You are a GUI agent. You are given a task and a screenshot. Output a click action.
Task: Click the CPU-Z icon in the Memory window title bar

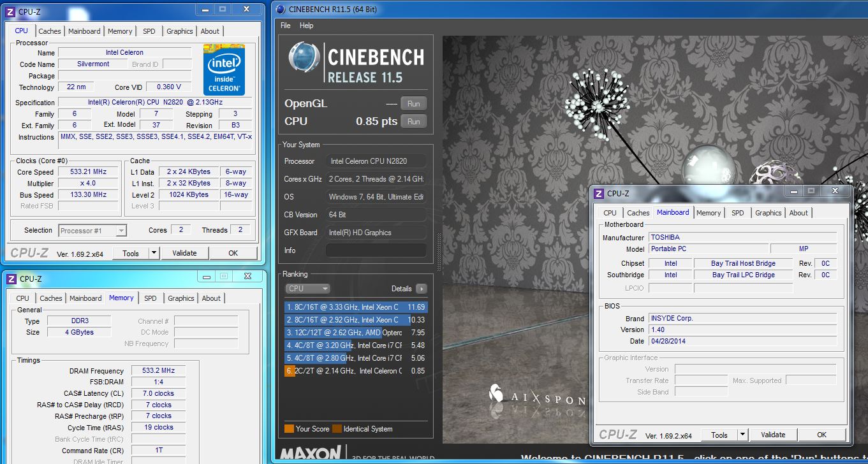[x=11, y=279]
